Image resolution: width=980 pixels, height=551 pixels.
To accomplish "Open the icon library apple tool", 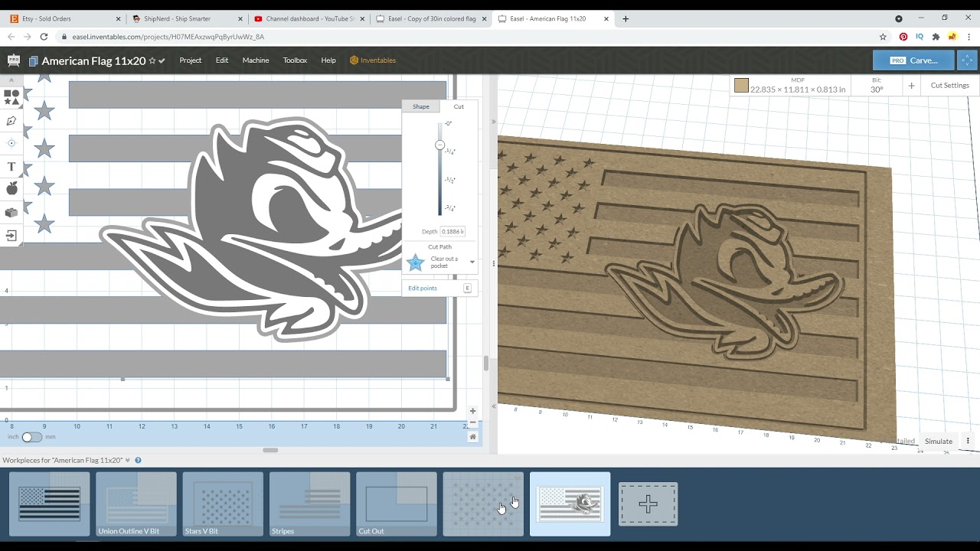I will click(11, 188).
